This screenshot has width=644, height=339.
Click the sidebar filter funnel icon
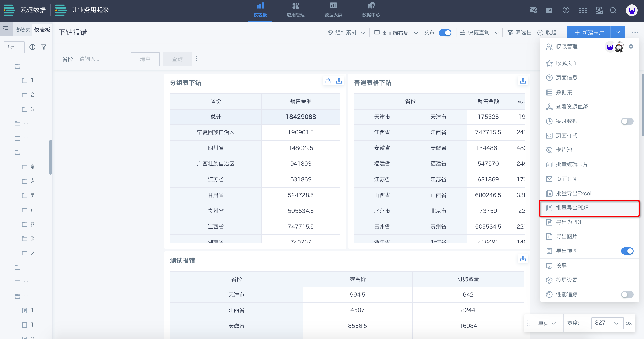(x=44, y=47)
